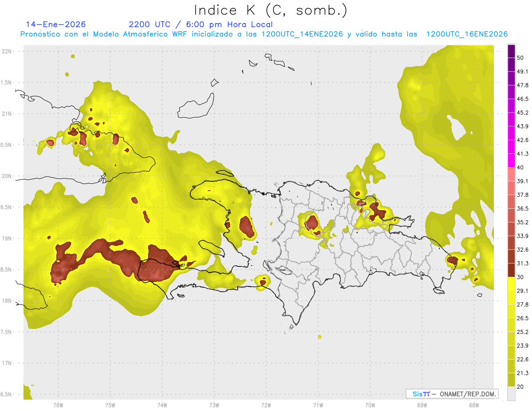Click the legend value '21.3'
Viewport: 532px width, 411px height.
tap(523, 373)
